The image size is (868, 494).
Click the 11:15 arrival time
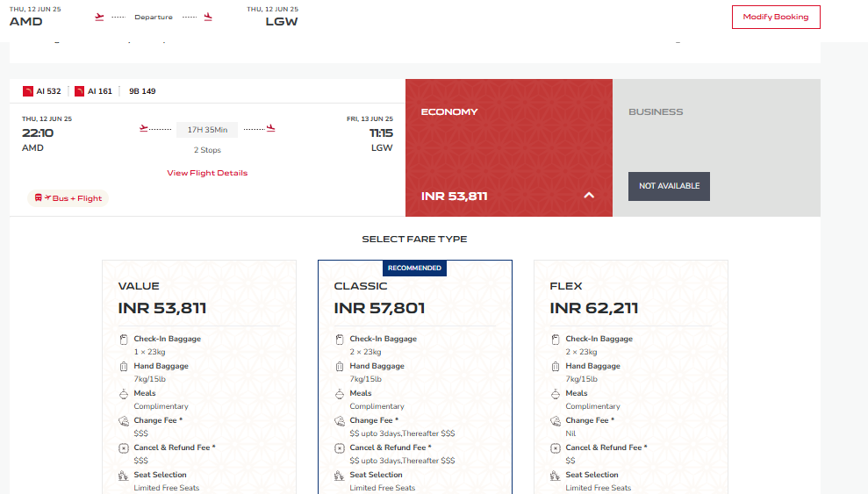381,133
